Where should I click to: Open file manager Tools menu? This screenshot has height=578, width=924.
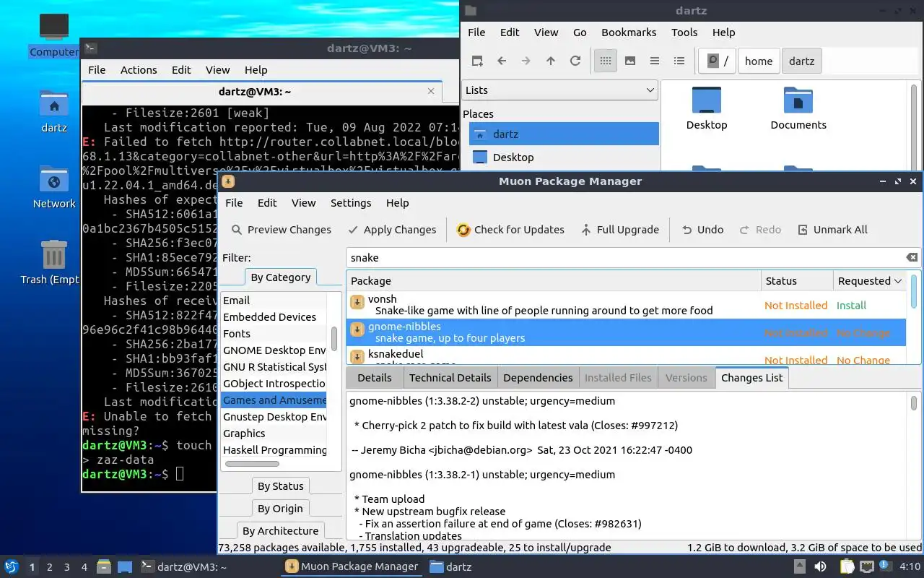click(x=684, y=33)
